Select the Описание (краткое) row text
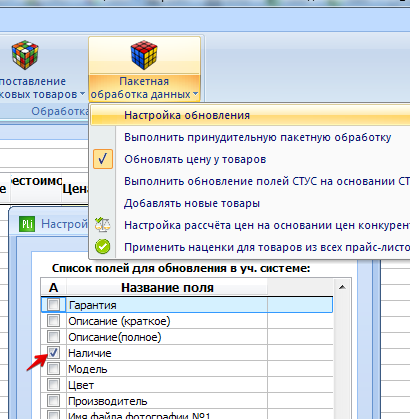410x419 pixels. click(119, 321)
